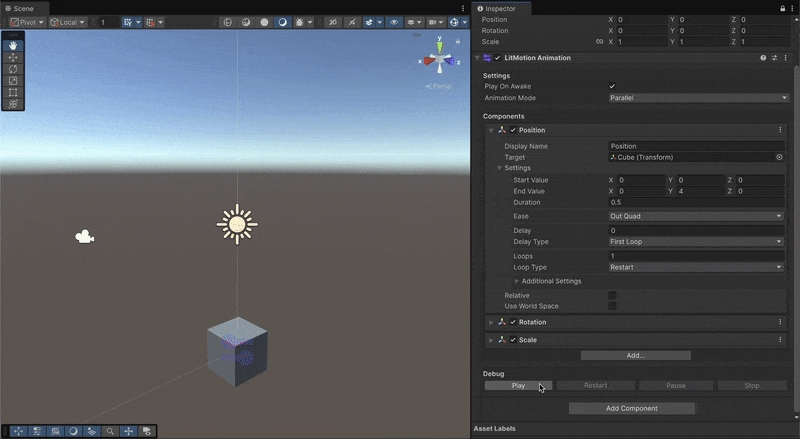Click the Debug Play button
Image resolution: width=800 pixels, height=439 pixels.
click(x=518, y=385)
